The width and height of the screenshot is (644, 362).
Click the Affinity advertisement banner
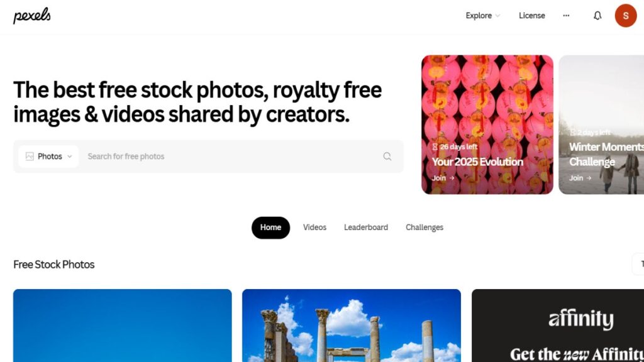pos(558,326)
